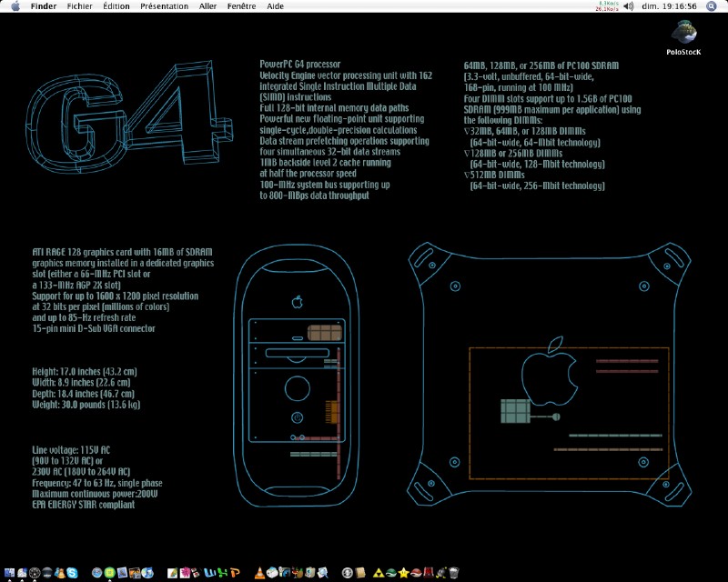Open the white printer-like icon in dock
The width and height of the screenshot is (728, 582).
tap(272, 573)
